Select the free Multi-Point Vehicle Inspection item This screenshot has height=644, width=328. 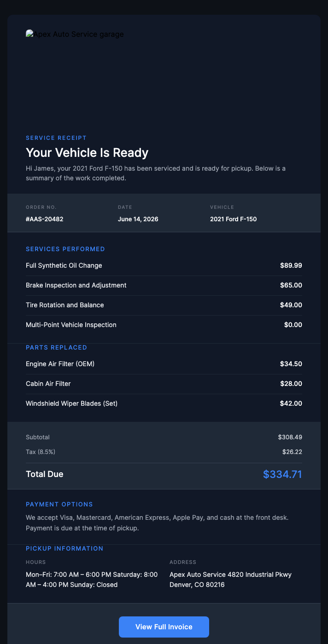click(71, 325)
